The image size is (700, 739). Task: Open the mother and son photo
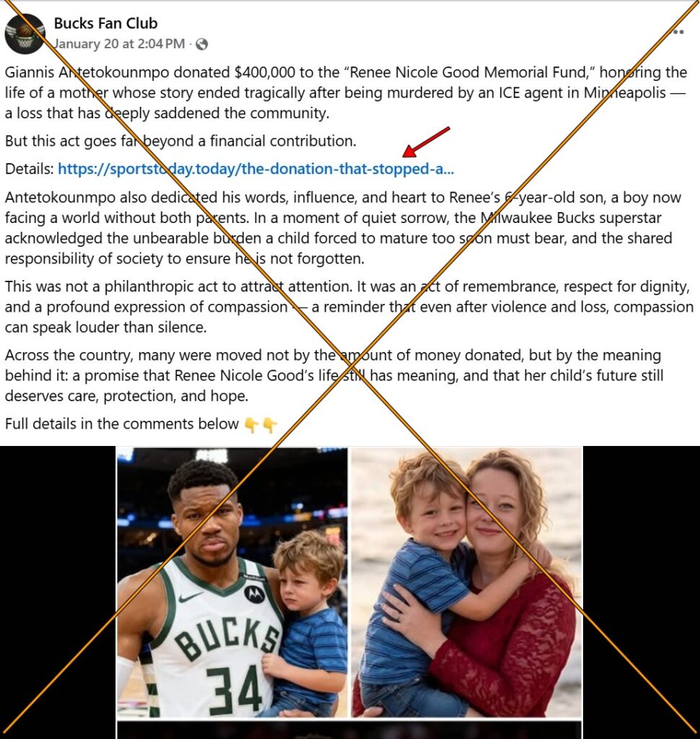(467, 582)
